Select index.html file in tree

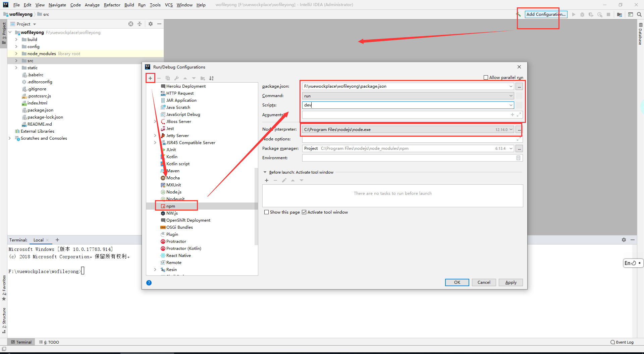point(37,103)
